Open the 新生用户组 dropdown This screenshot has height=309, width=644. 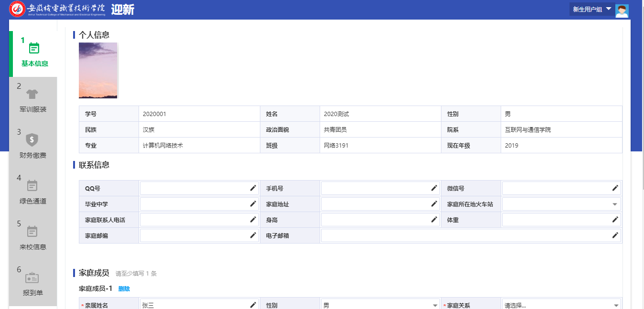click(592, 9)
